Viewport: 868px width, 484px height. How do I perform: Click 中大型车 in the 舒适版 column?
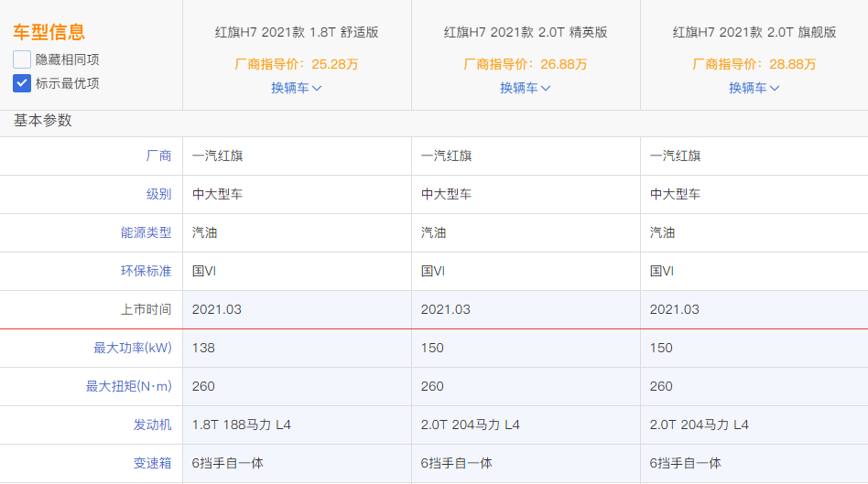click(x=218, y=194)
